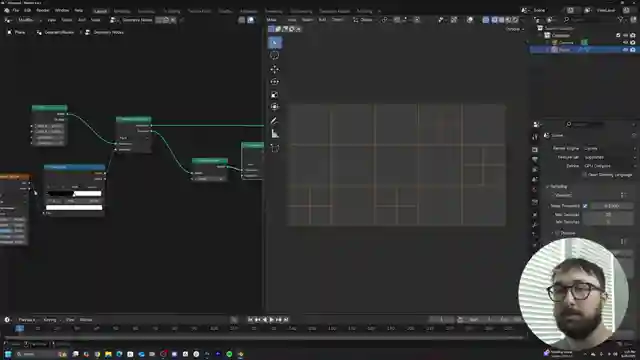
Task: Toggle Collection visibility eye in outliner
Action: [626, 36]
